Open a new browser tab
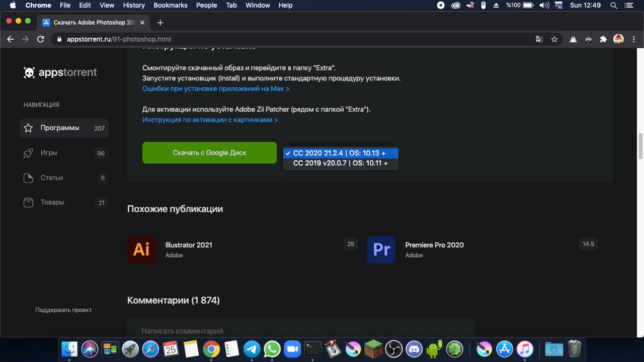 click(160, 23)
